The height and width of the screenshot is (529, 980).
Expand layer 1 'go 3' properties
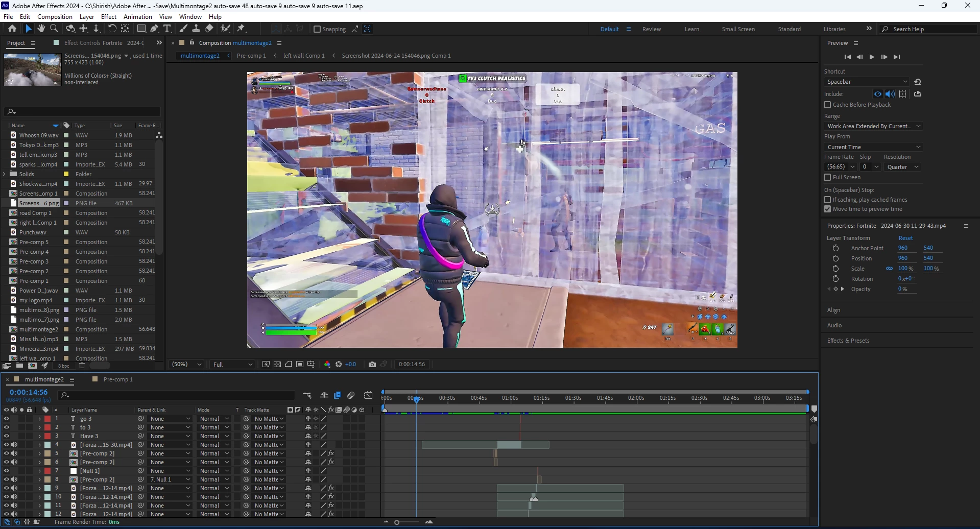point(39,419)
